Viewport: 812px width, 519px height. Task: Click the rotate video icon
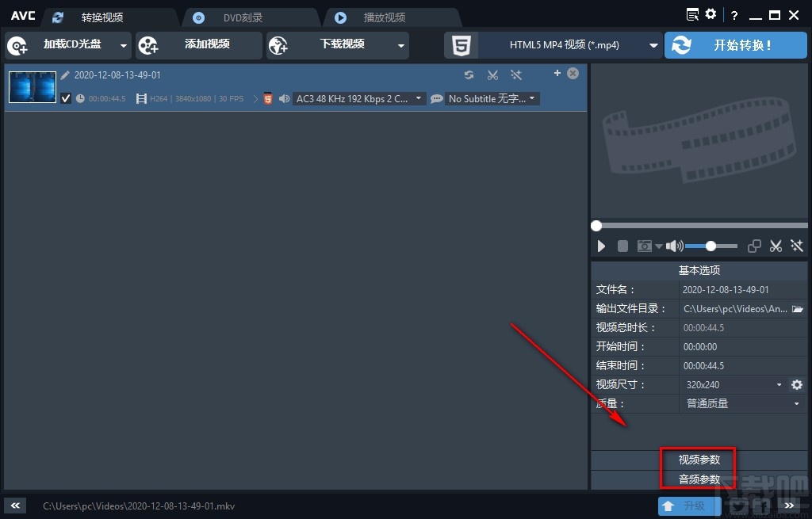[x=469, y=74]
